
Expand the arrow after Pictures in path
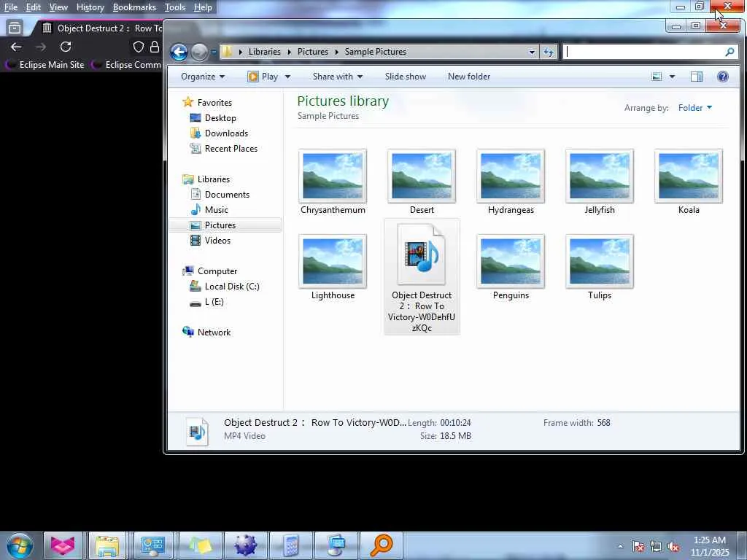(336, 52)
